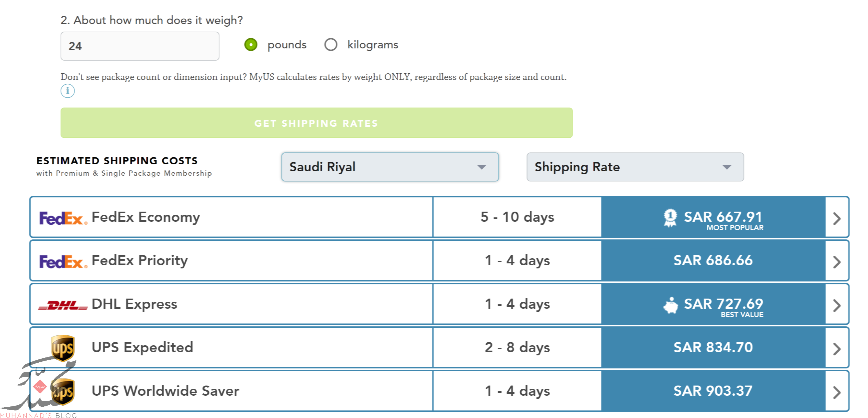This screenshot has width=868, height=418.
Task: Expand FedEx Priority details with chevron arrow
Action: pyautogui.click(x=836, y=262)
